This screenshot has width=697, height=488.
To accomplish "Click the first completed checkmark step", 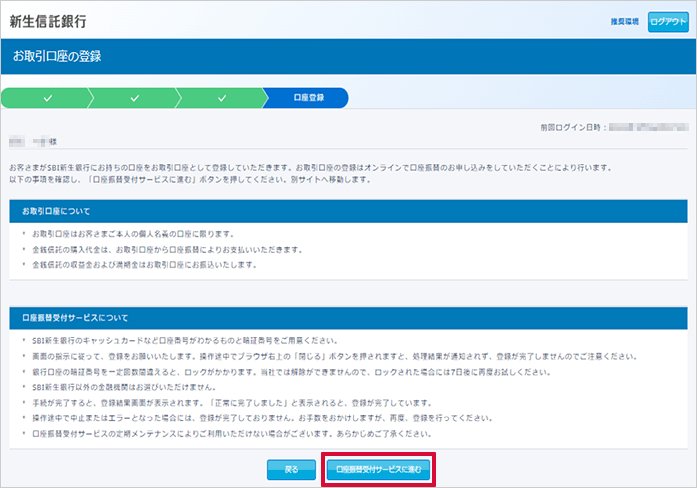I will pyautogui.click(x=47, y=98).
